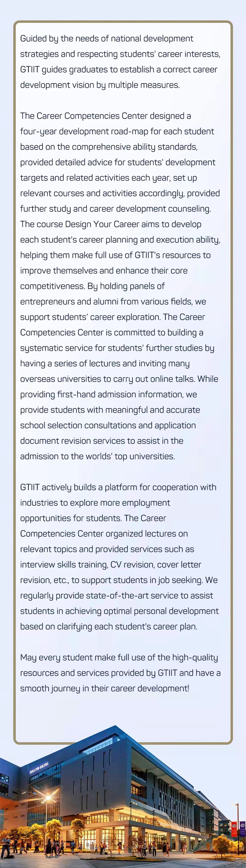Click the red banner on the lamppost
Viewport: 246px width, 868px height.
pos(233,830)
